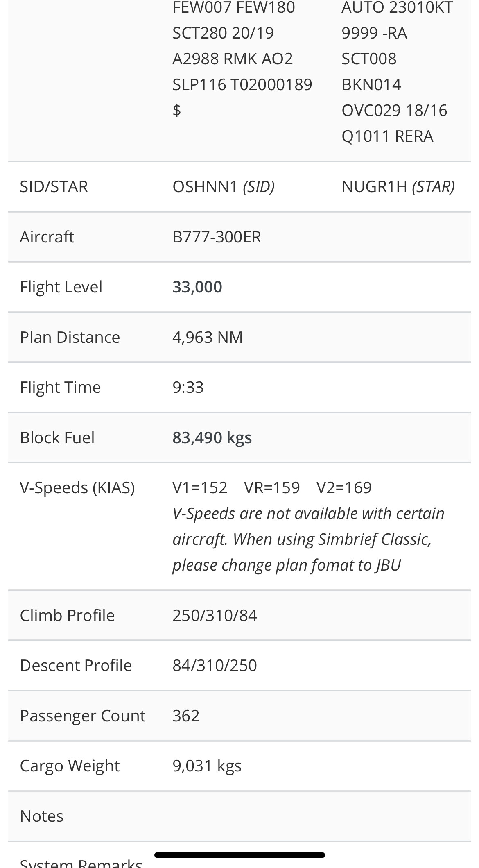Select the 250/310/84 climb profile value

tap(215, 616)
